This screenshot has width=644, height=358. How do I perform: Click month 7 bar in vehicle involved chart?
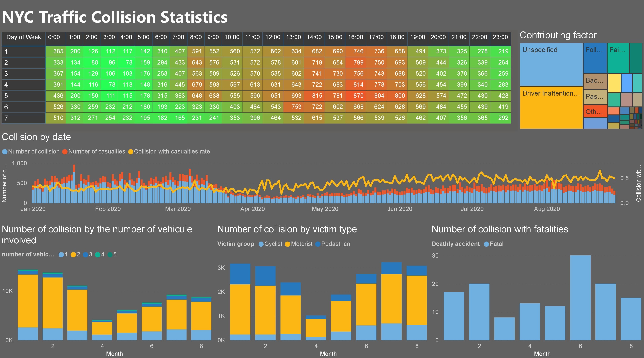point(176,318)
